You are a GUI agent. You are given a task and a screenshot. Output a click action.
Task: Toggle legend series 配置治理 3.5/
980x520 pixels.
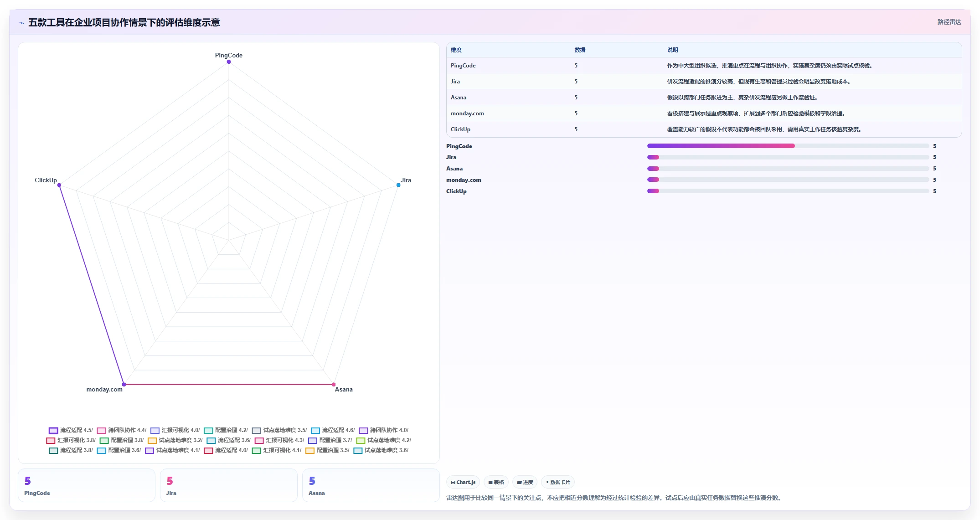tap(327, 450)
